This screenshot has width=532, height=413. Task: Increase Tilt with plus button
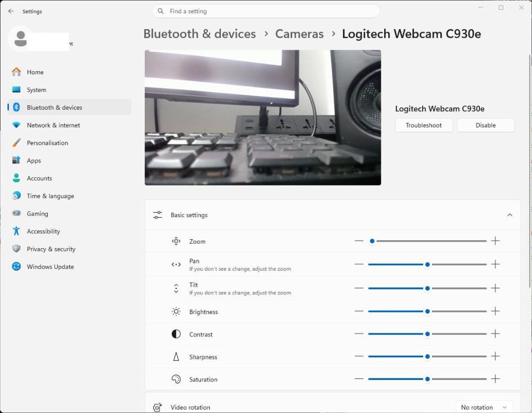496,288
